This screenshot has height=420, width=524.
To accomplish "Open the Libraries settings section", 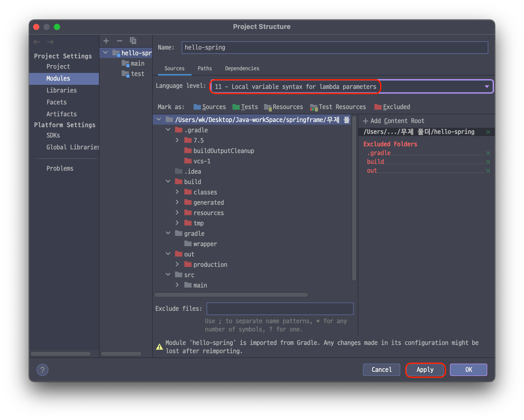I will coord(62,90).
